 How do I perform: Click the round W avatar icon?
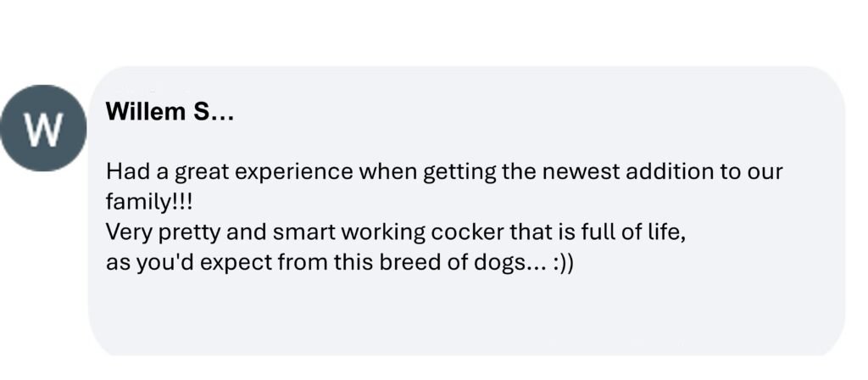43,129
